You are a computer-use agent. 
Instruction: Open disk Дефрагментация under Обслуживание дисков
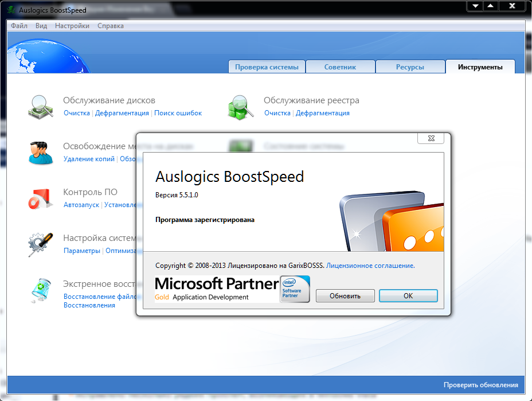[122, 113]
